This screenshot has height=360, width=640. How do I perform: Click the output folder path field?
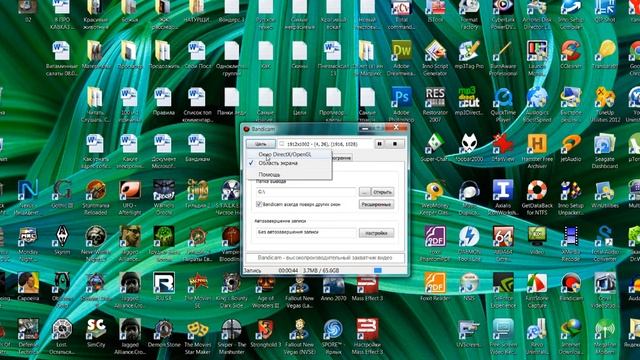coord(306,192)
